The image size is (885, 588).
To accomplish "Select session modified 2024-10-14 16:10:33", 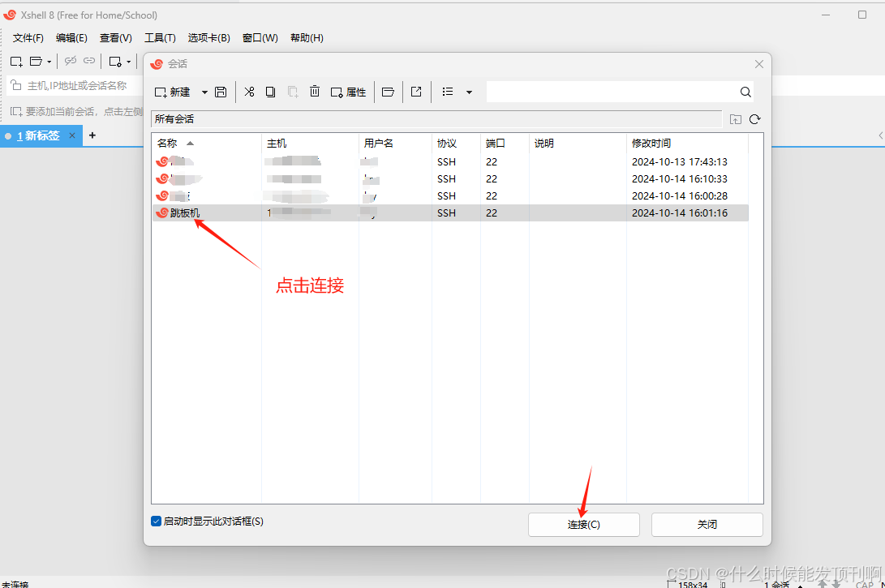I will coord(450,179).
